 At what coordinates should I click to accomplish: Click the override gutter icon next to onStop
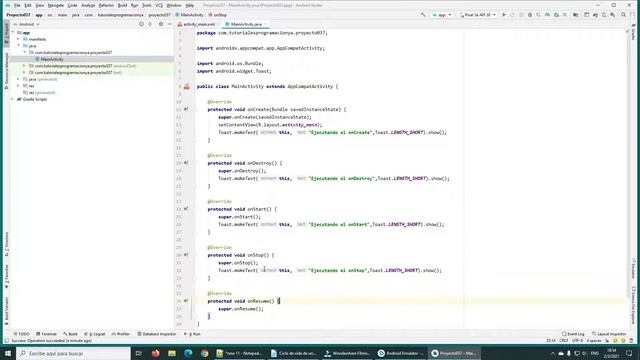(186, 255)
